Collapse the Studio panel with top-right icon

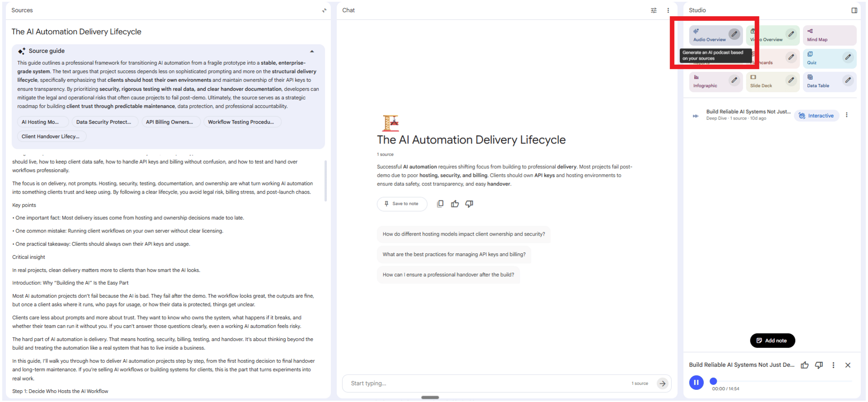coord(854,10)
